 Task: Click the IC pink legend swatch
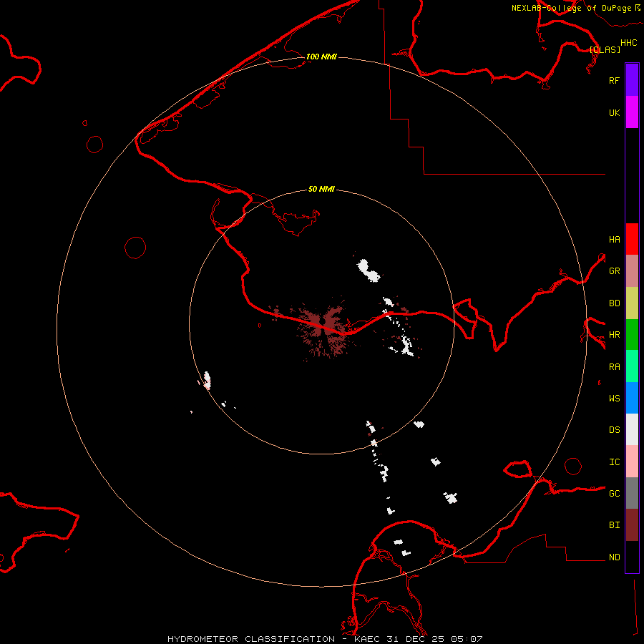click(632, 462)
